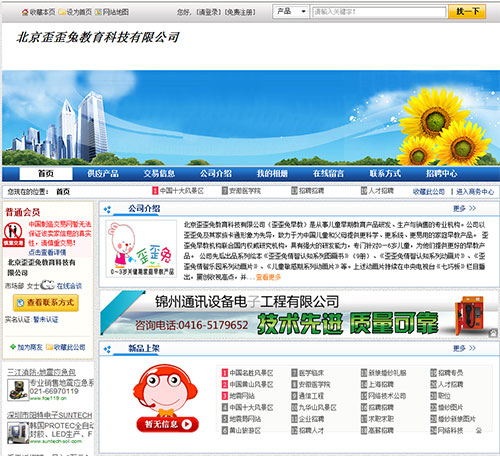Screen dimensions: 500x456
Task: Click 中国十大风景区 in the breadcrumb bar
Action: tap(182, 191)
